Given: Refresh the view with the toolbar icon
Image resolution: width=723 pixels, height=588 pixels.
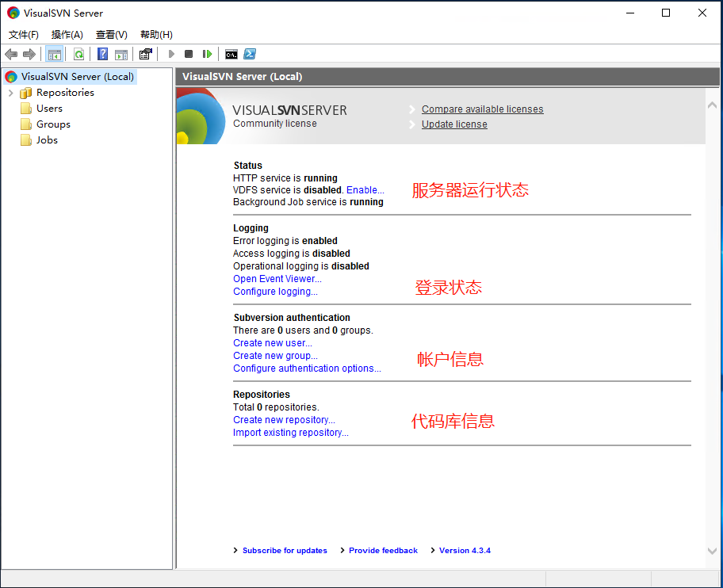Looking at the screenshot, I should 78,55.
